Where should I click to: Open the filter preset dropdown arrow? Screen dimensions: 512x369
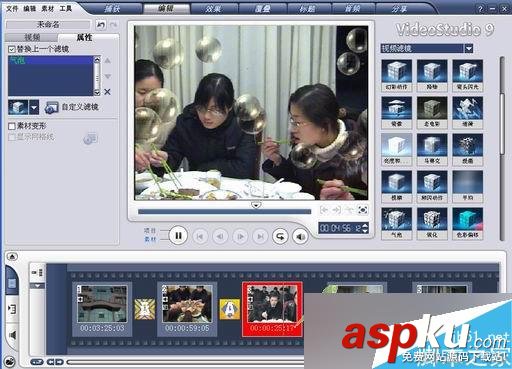pyautogui.click(x=34, y=108)
